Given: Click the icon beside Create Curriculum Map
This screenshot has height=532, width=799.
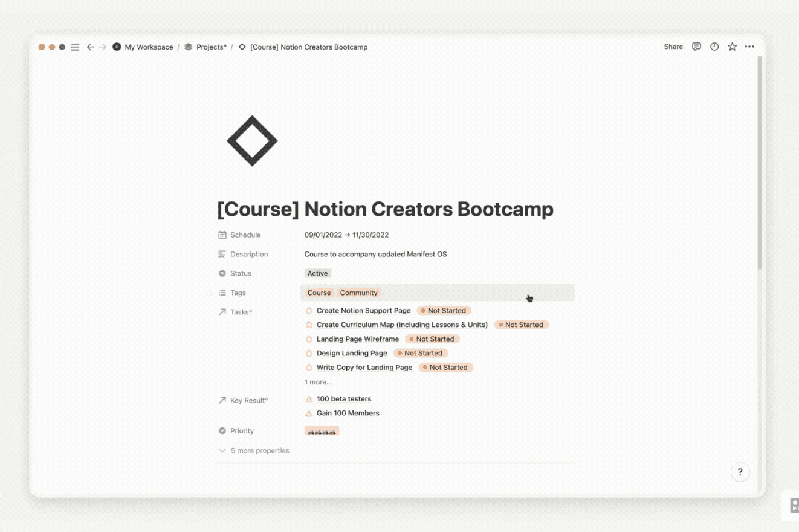Looking at the screenshot, I should pos(309,325).
